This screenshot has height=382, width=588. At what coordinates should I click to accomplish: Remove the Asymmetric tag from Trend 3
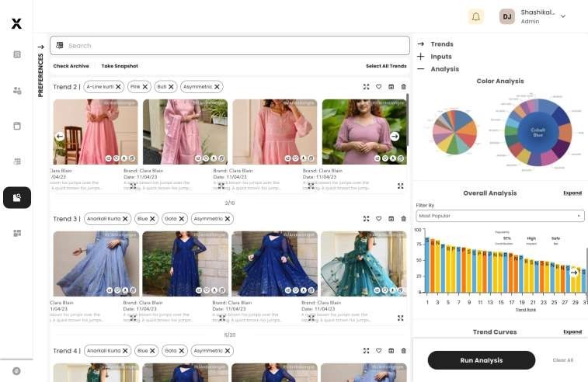coord(228,218)
